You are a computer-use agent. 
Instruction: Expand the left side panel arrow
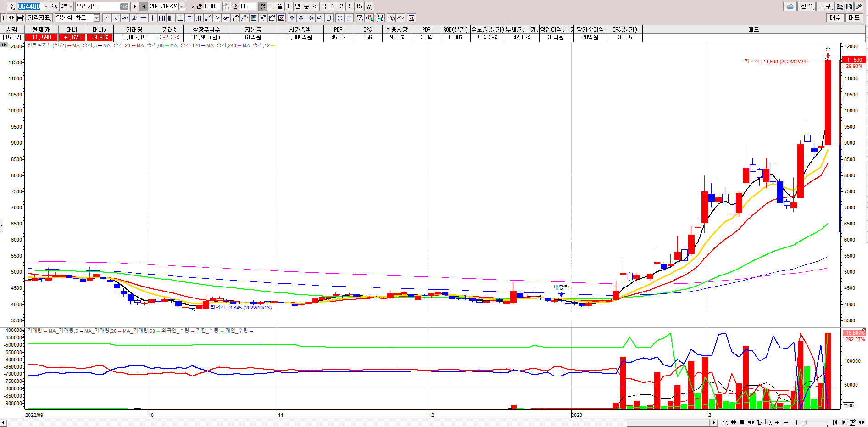[1, 225]
